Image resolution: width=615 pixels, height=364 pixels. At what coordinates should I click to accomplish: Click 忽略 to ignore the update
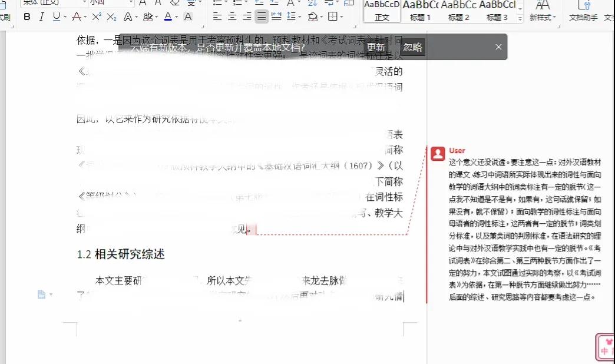coord(412,47)
